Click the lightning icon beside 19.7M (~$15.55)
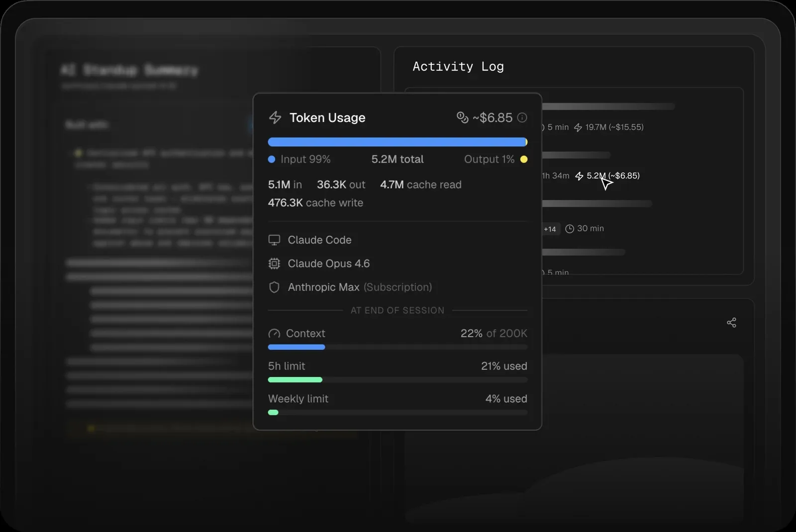 tap(578, 128)
